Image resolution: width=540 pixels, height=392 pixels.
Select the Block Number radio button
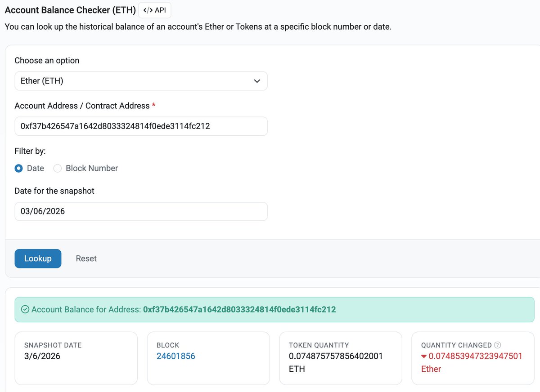tap(58, 168)
